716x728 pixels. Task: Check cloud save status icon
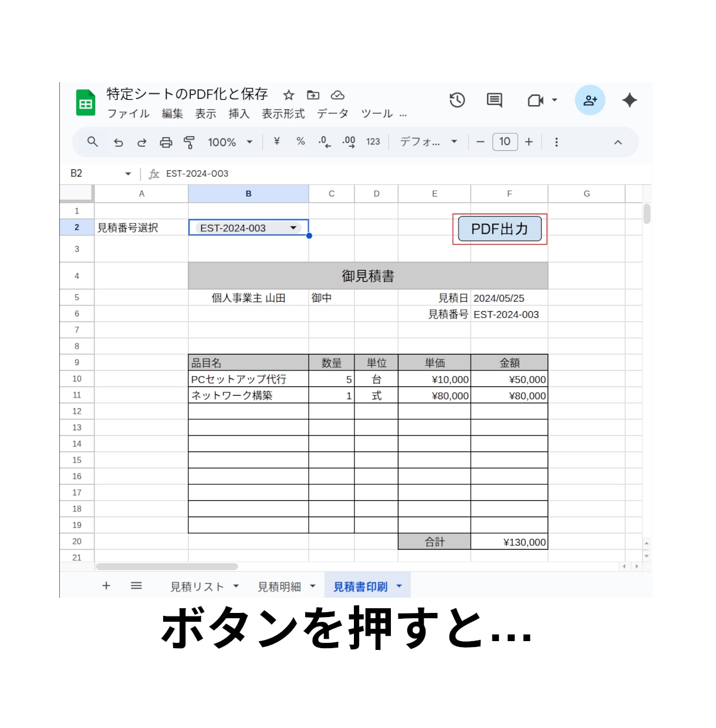click(x=337, y=95)
